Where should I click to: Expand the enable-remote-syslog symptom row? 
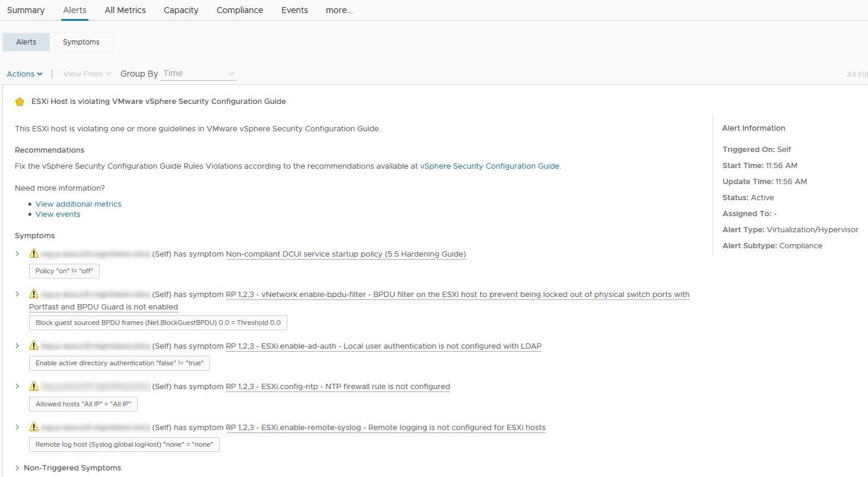tap(17, 427)
